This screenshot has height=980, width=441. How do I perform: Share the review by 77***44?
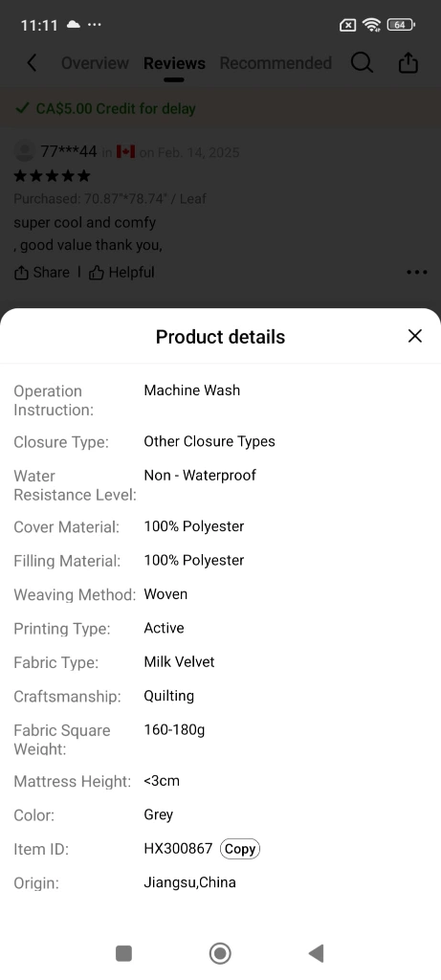[42, 273]
